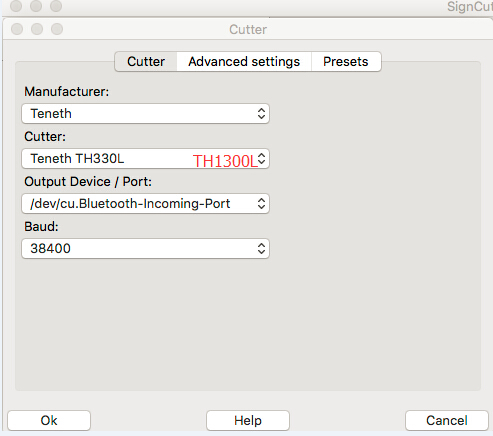Open the Manufacturer dropdown showing Teneth

tap(145, 114)
